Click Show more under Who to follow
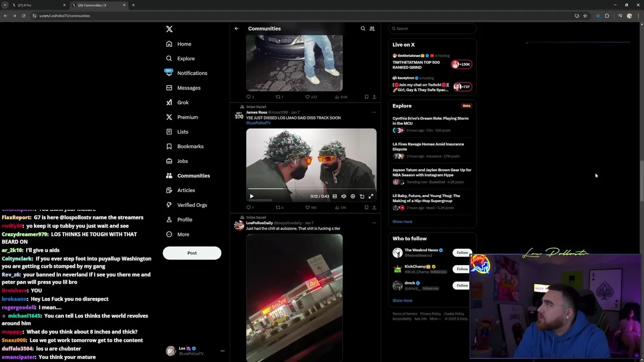Image resolution: width=644 pixels, height=362 pixels. click(402, 301)
